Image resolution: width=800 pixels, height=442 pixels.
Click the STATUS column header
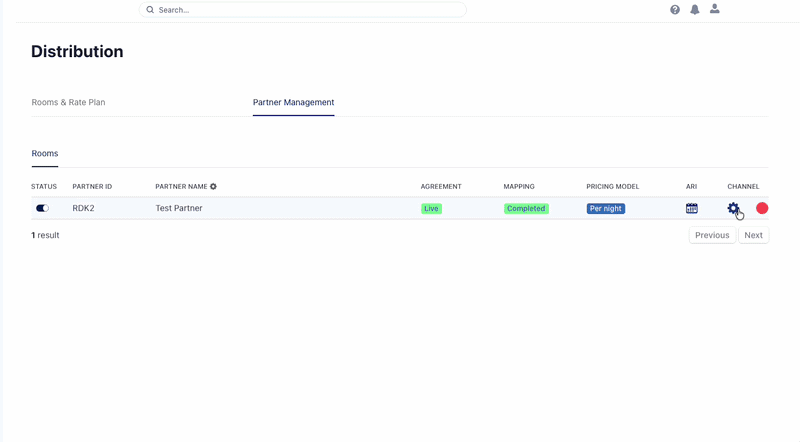(44, 186)
